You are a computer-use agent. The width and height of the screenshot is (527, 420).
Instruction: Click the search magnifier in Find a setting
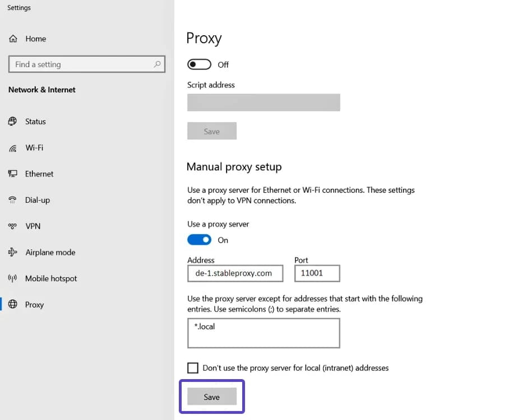tap(158, 64)
